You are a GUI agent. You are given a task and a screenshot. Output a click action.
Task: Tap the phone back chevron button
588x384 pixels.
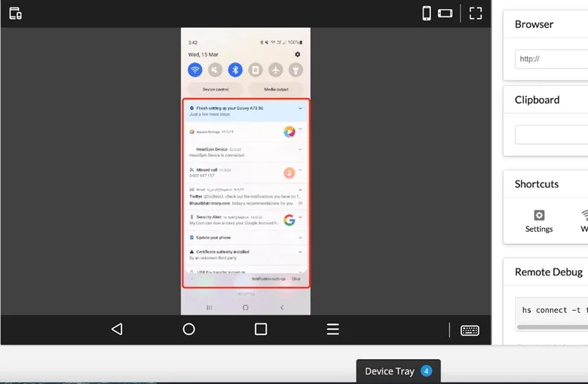(x=282, y=307)
